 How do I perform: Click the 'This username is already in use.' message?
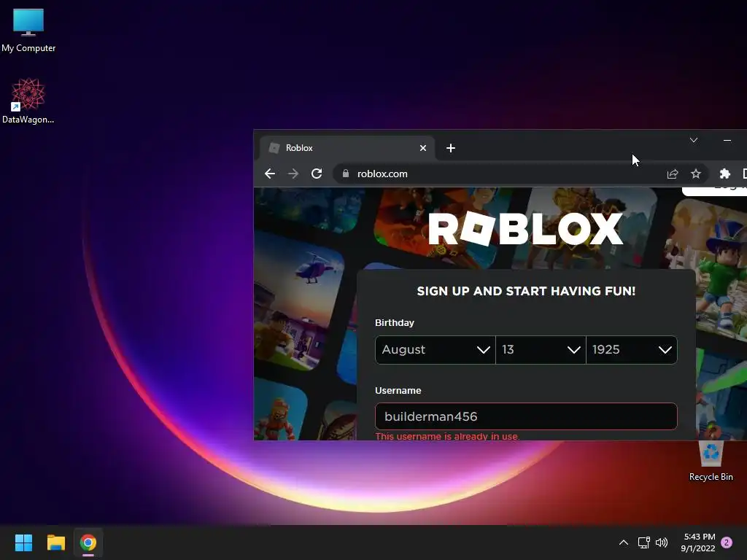447,436
